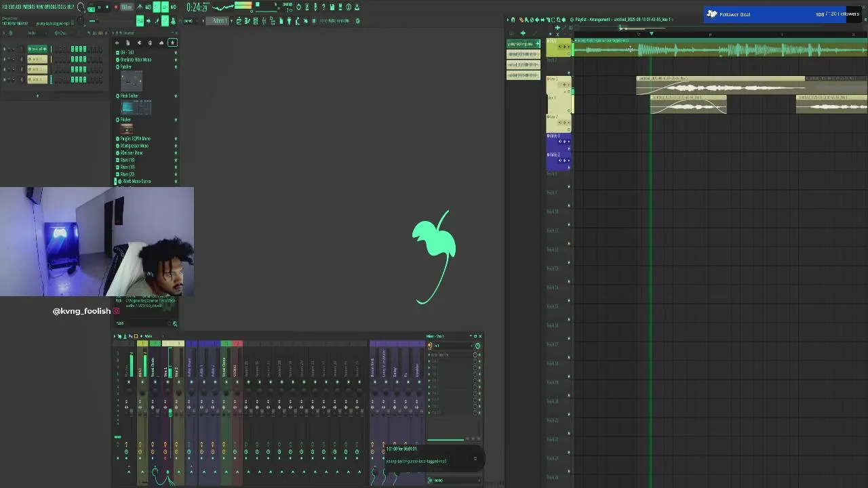Select the plugin tab icon in Browser
This screenshot has height=488, width=868.
click(x=139, y=43)
